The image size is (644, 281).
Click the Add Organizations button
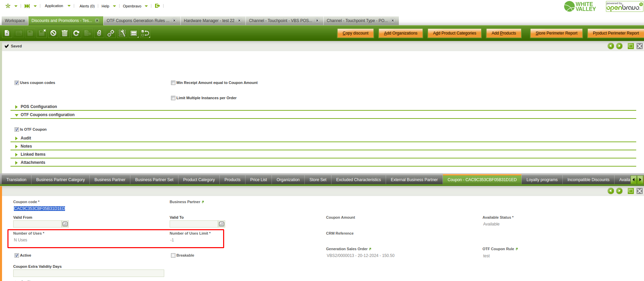[401, 33]
